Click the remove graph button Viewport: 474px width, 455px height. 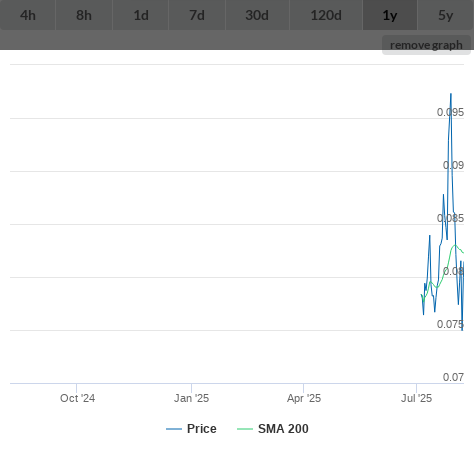tap(426, 45)
